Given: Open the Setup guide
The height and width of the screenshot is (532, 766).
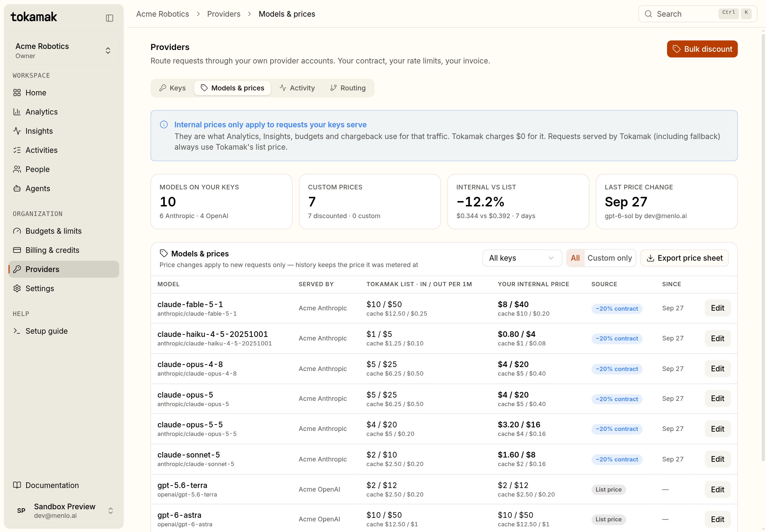Looking at the screenshot, I should 64,331.
